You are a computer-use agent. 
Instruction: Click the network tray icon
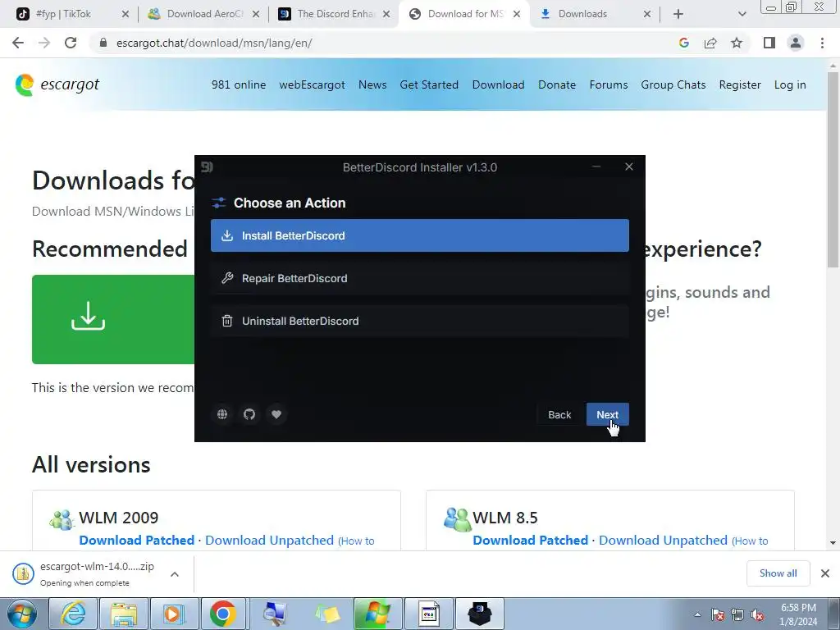(737, 614)
